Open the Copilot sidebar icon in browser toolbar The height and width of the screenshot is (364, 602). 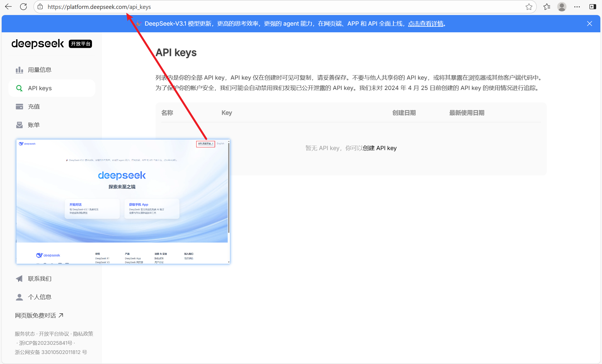click(x=593, y=7)
